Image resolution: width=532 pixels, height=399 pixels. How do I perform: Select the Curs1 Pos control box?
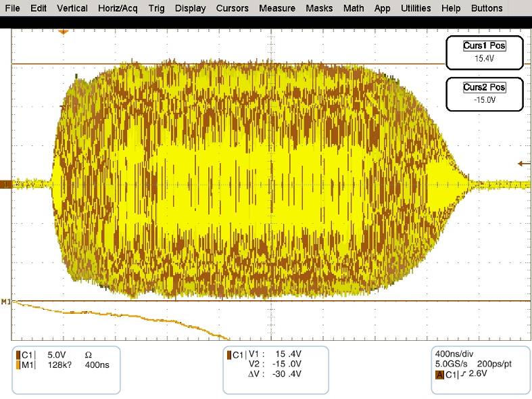tap(484, 52)
